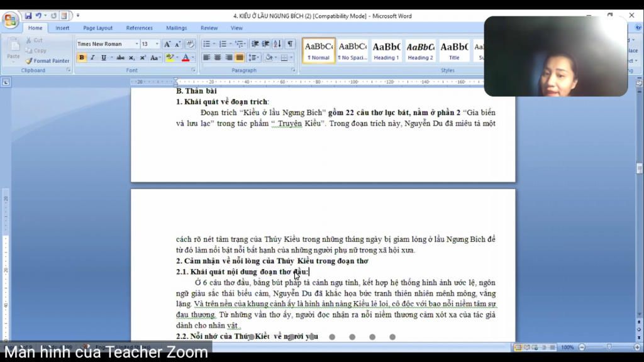Open numbering list dropdown arrow
This screenshot has height=362, width=644.
tap(230, 44)
